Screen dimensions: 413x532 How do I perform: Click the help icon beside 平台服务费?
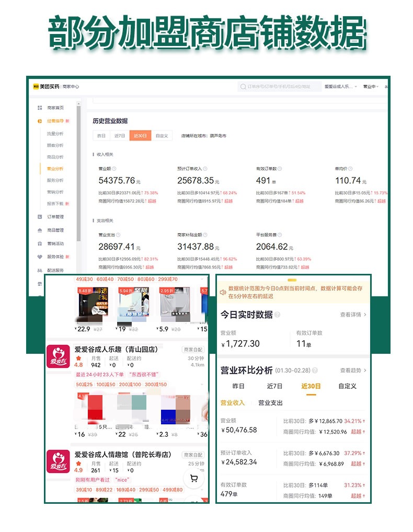(x=280, y=235)
